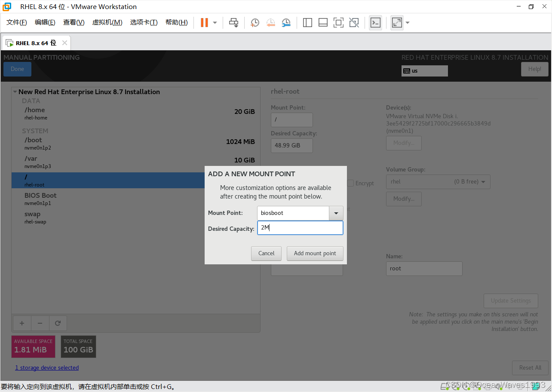Image resolution: width=552 pixels, height=392 pixels.
Task: Open the 1 storage device selected link
Action: (x=47, y=368)
